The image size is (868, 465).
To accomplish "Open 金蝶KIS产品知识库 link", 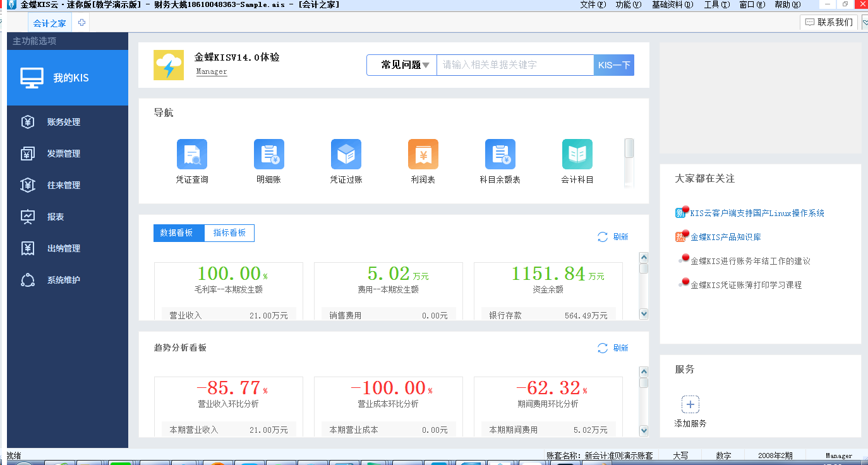I will (x=726, y=238).
